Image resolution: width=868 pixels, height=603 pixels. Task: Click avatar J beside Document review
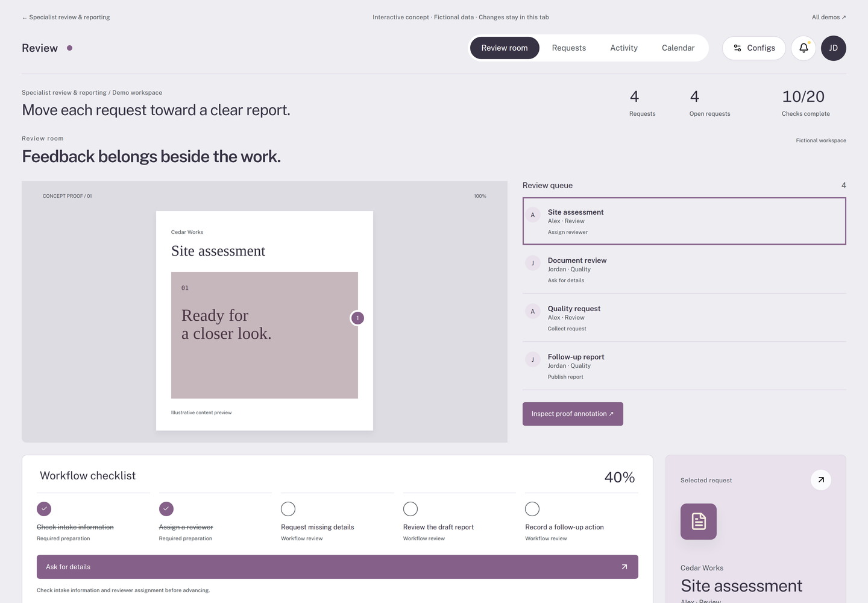click(x=533, y=264)
